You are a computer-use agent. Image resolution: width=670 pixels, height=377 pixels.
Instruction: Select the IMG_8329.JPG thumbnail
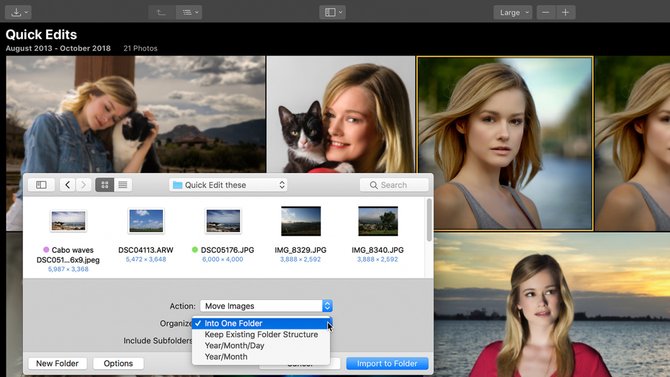(301, 221)
